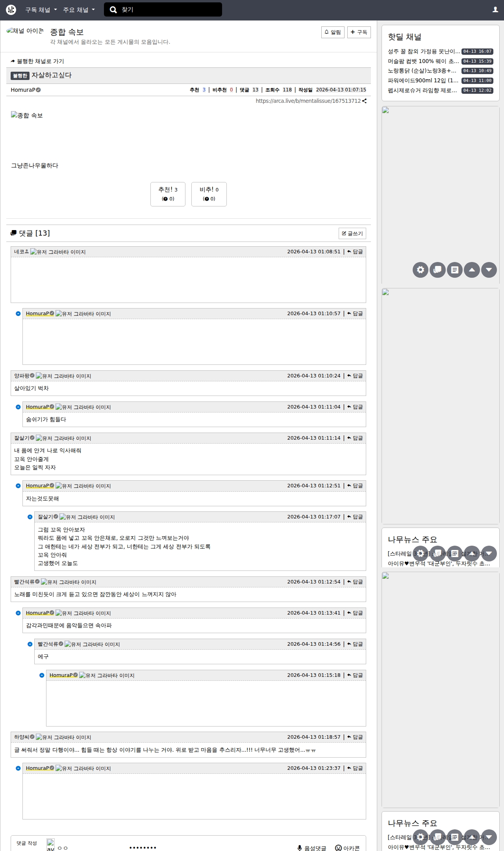Viewport: 504px width, 851px height.
Task: Expand the 주요 채널 dropdown
Action: (79, 10)
